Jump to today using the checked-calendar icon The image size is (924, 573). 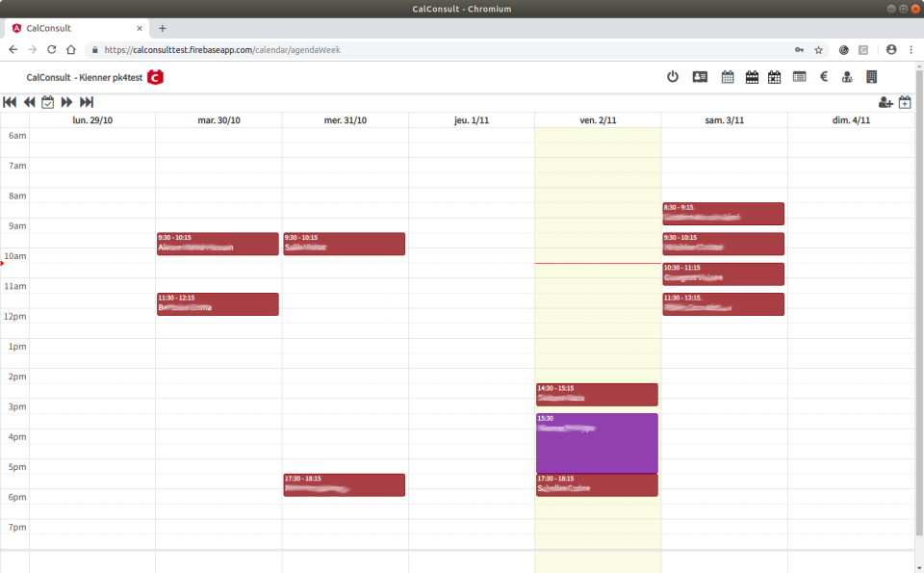click(x=47, y=102)
